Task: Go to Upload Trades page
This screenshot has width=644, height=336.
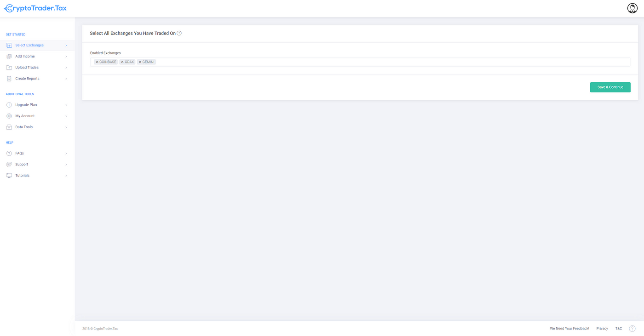Action: 37,68
